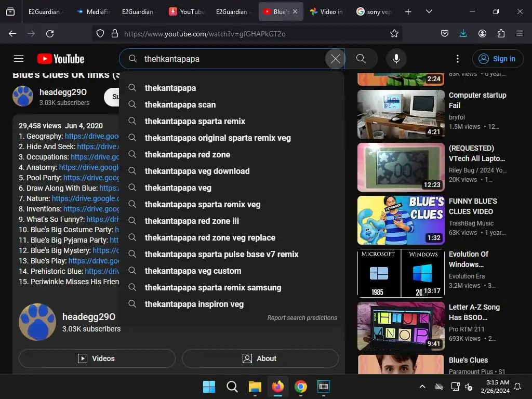The height and width of the screenshot is (399, 532).
Task: Go forward in browser history
Action: (31, 34)
